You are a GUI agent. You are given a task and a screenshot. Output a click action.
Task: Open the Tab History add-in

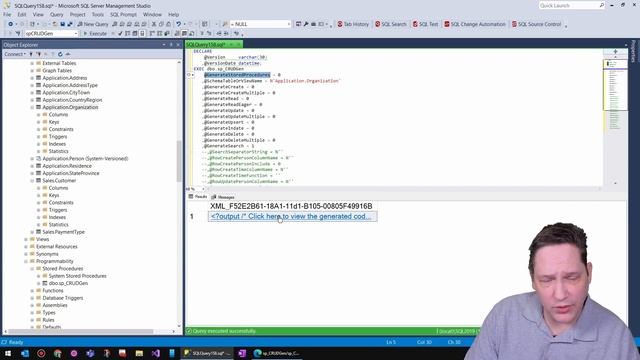(x=353, y=24)
